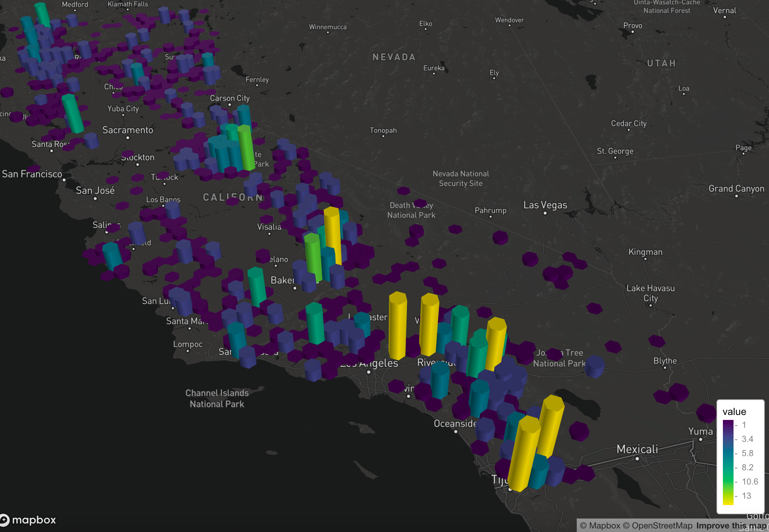Click the Kingman city marker dot

tap(645, 259)
